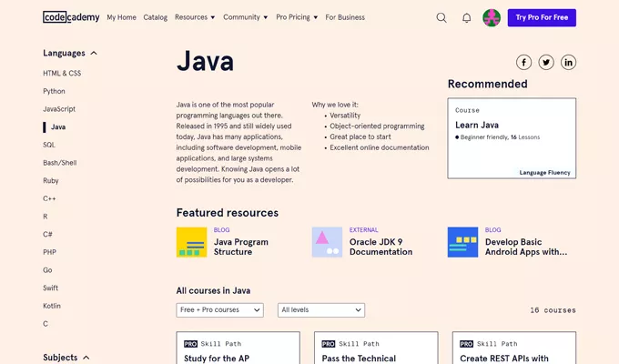The image size is (619, 364).
Task: Open Pass the Technical skill path card
Action: 376,348
